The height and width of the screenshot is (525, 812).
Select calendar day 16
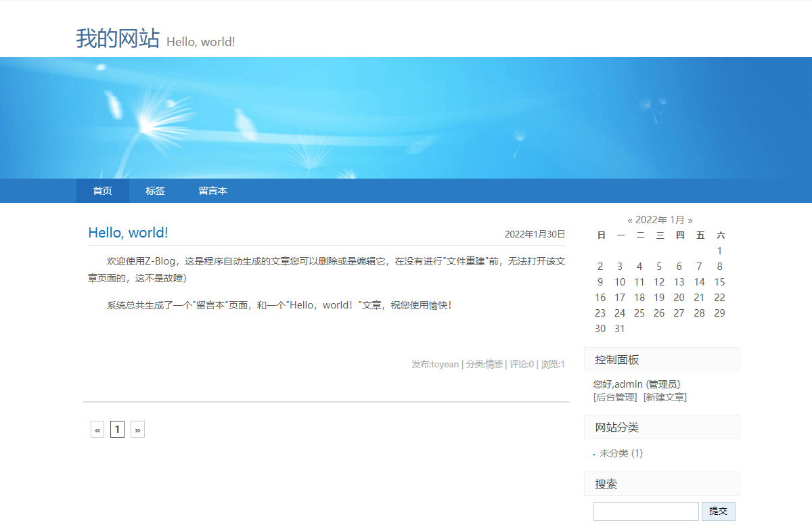pos(600,298)
